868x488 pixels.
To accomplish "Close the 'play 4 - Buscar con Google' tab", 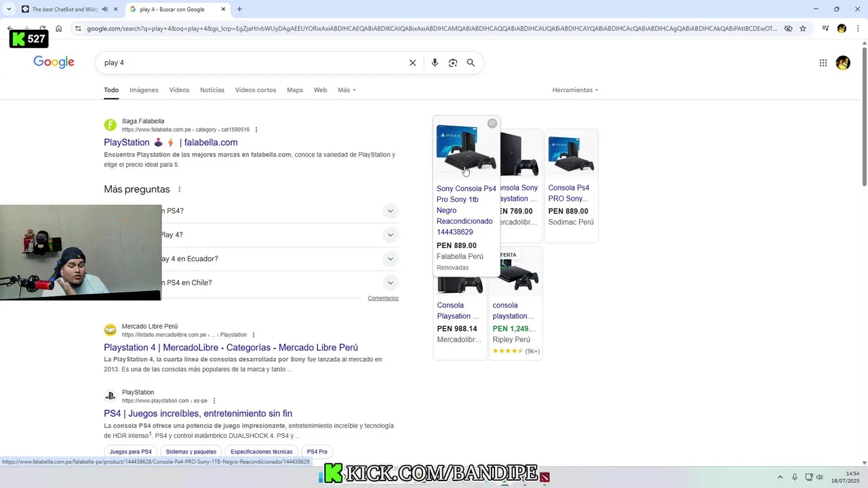I will point(224,9).
